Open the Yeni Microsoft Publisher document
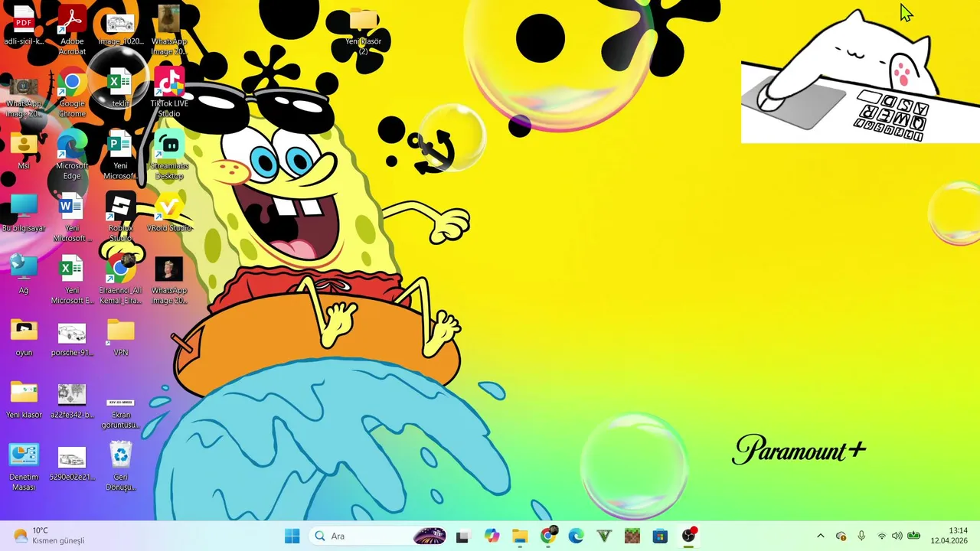 120,155
